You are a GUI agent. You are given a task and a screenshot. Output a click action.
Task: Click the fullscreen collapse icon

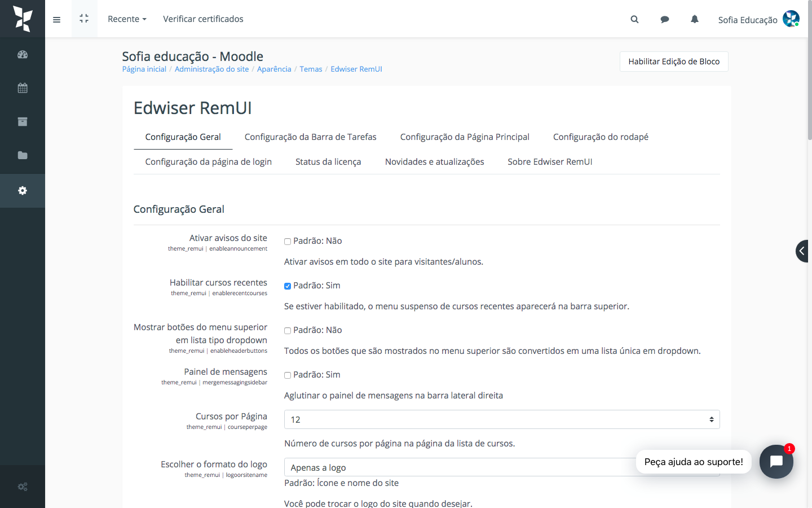point(84,19)
